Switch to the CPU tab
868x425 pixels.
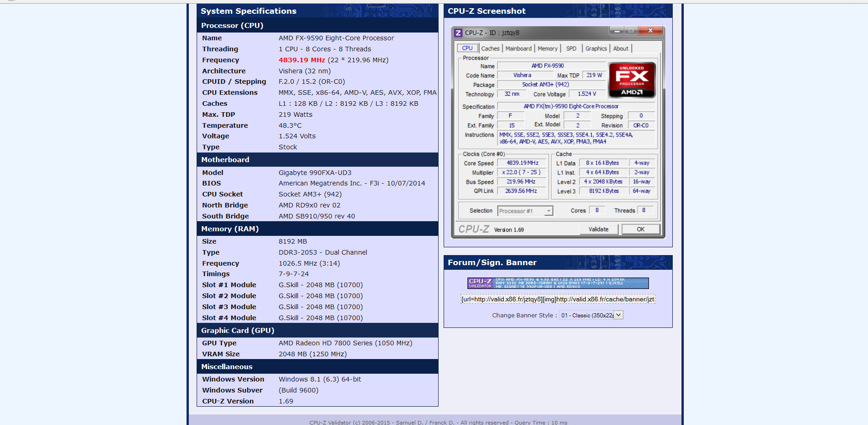(x=467, y=48)
